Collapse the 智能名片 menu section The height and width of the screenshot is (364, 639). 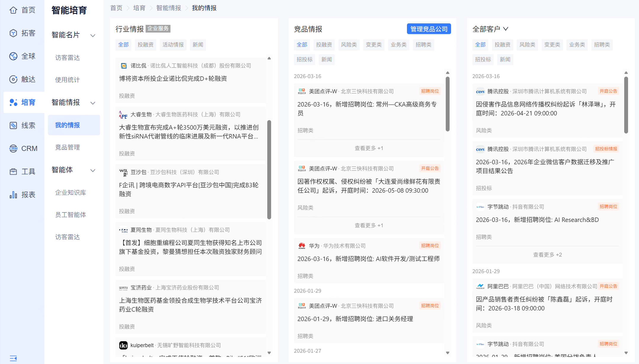(93, 36)
